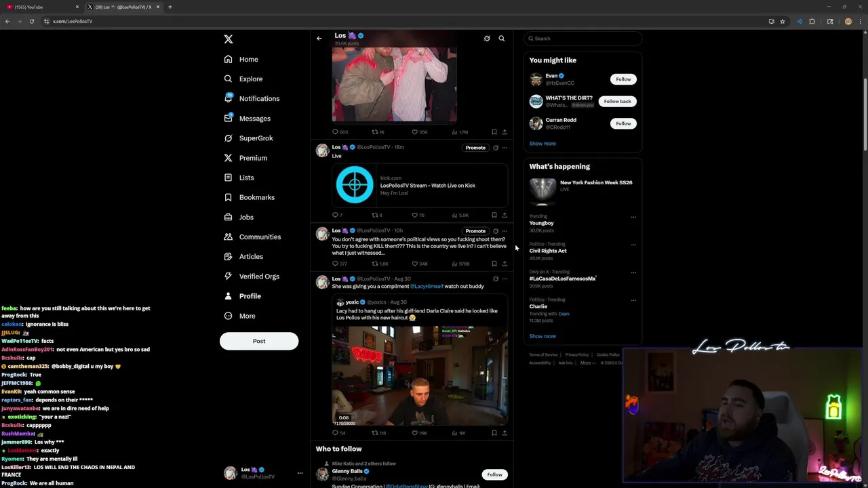
Task: Click the Bookmarks icon in the sidebar
Action: point(229,197)
